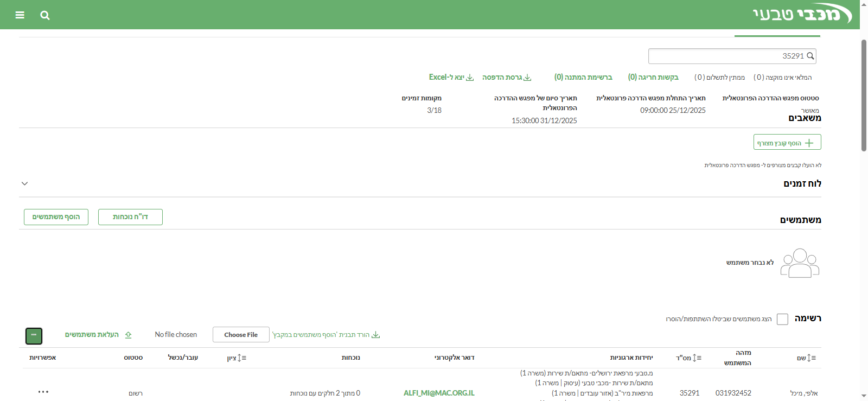Click the Maccabi Tivi logo
The width and height of the screenshot is (868, 401).
pyautogui.click(x=802, y=15)
